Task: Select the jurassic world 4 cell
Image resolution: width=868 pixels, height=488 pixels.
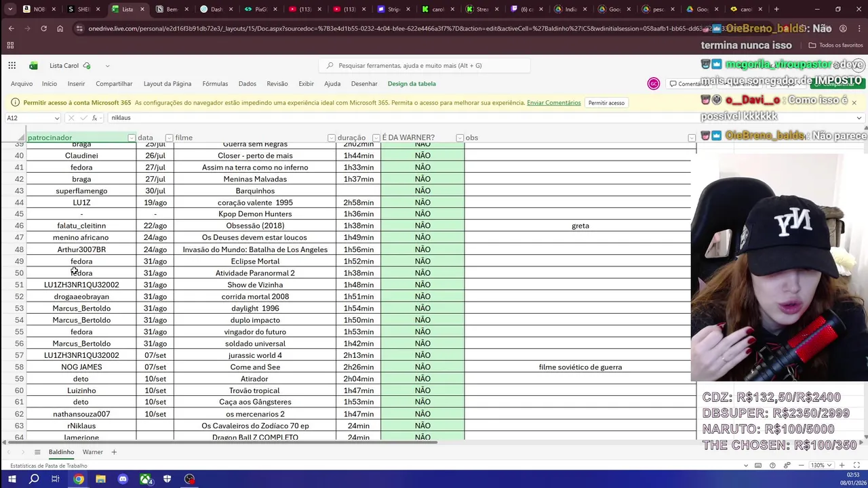Action: click(x=255, y=355)
